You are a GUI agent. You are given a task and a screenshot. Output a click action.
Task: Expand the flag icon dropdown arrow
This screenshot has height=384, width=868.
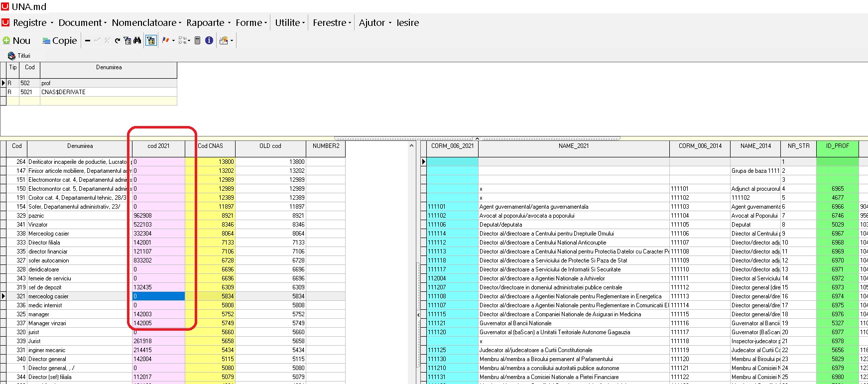(x=173, y=41)
